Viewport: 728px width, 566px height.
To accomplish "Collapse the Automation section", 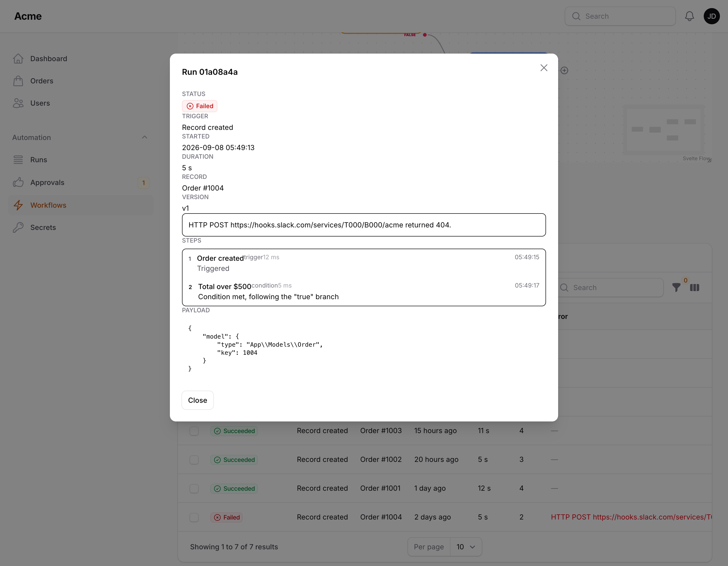I will (x=144, y=137).
